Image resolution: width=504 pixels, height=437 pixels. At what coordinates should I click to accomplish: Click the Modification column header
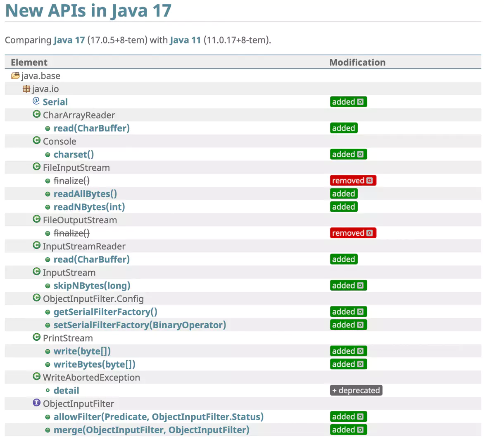357,62
